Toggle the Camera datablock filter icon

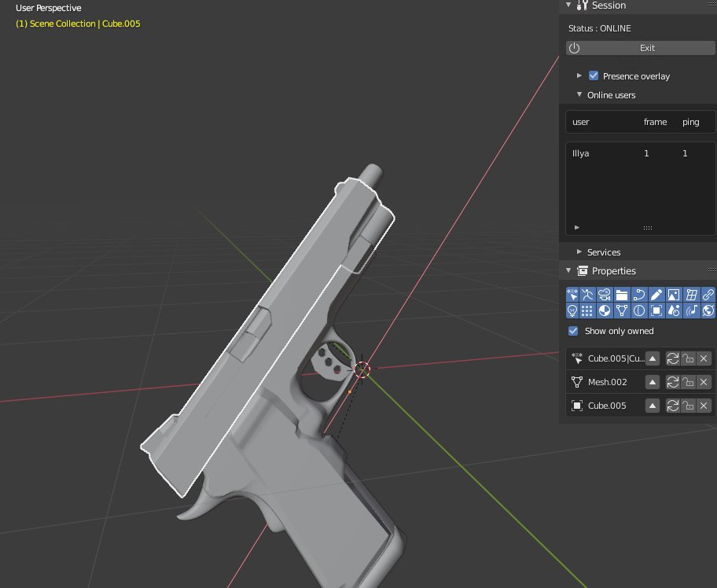605,295
